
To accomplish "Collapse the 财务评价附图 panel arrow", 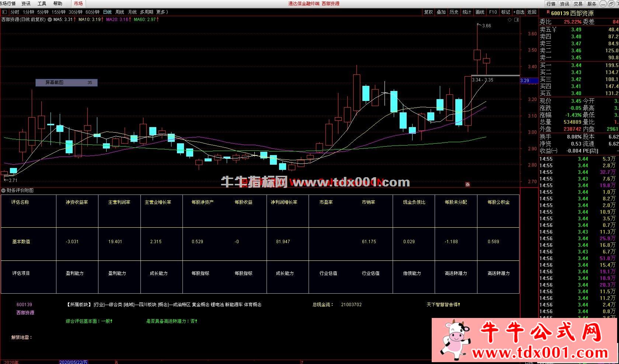I will [3, 190].
